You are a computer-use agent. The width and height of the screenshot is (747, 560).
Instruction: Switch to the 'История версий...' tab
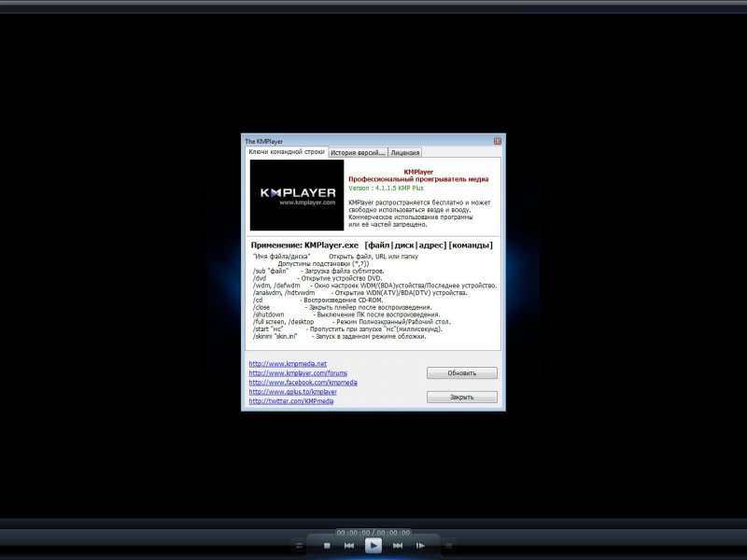(358, 152)
